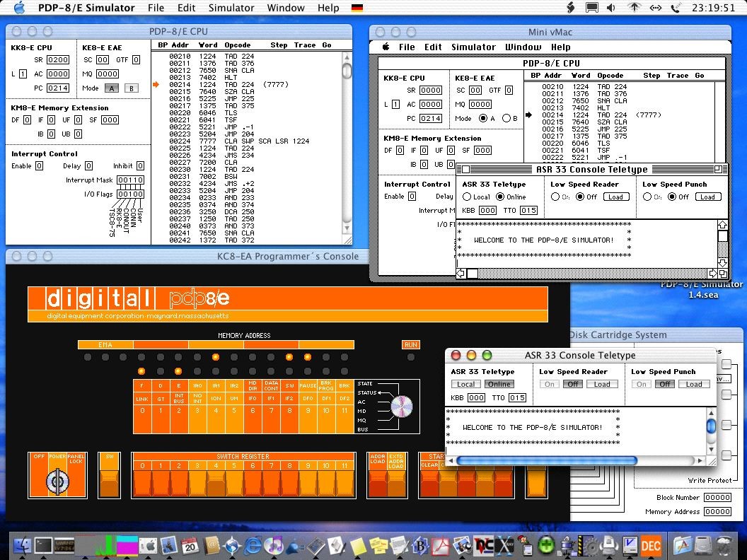This screenshot has height=560, width=747.
Task: Open Stickies from the Dock
Action: pos(378,546)
